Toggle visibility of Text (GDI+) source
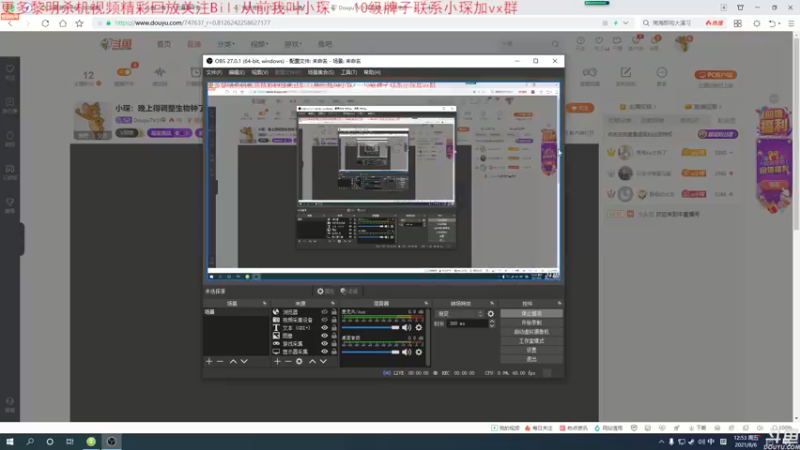 tap(324, 328)
